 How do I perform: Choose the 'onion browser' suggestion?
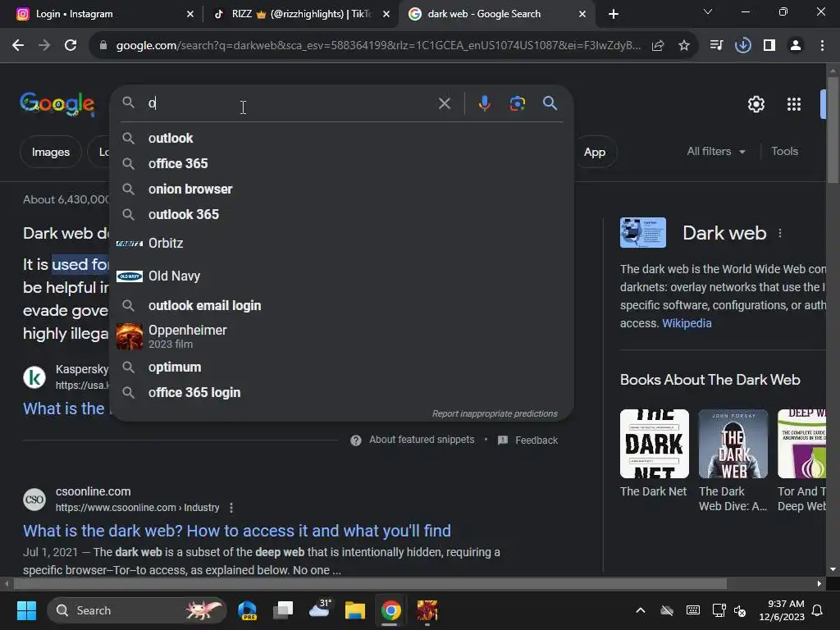341,189
